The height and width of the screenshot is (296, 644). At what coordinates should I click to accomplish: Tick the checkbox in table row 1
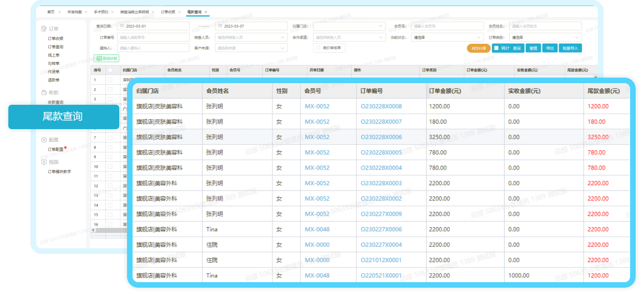[110, 80]
